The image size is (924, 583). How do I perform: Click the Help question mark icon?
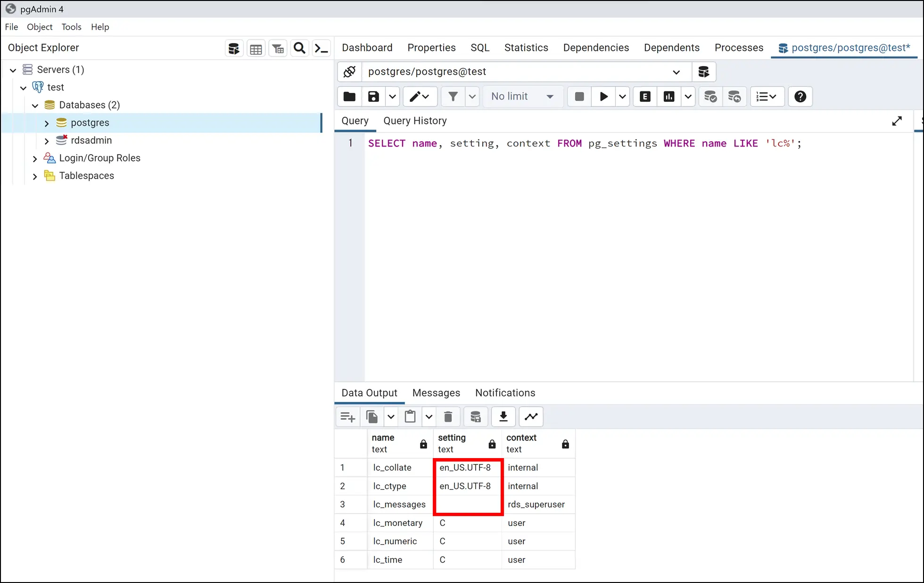pyautogui.click(x=800, y=97)
